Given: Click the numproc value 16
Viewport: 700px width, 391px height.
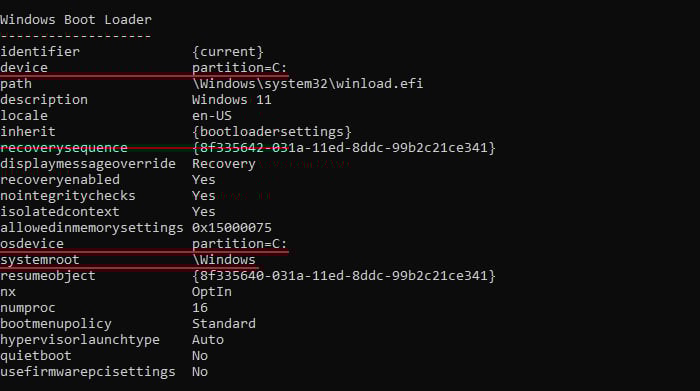Looking at the screenshot, I should tap(200, 308).
